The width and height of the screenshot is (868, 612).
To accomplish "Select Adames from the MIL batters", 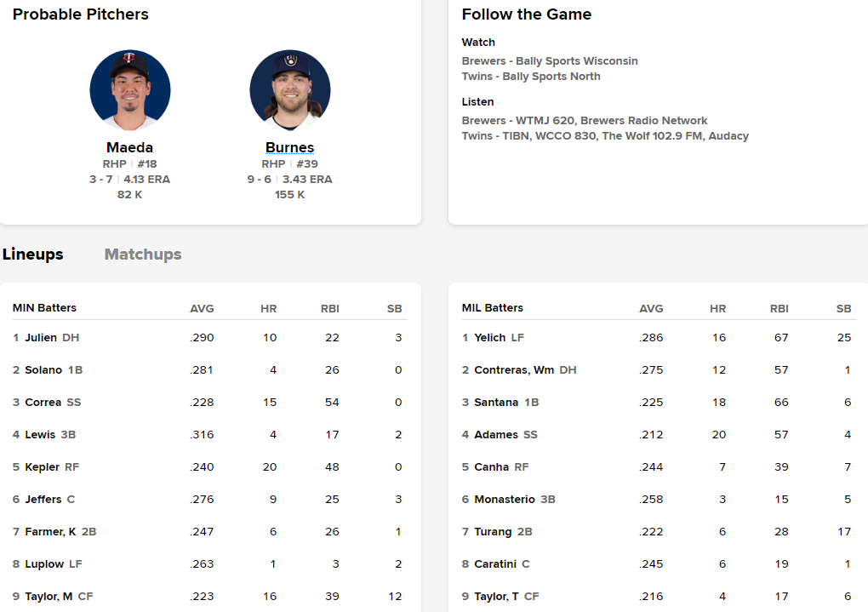I will coord(496,435).
